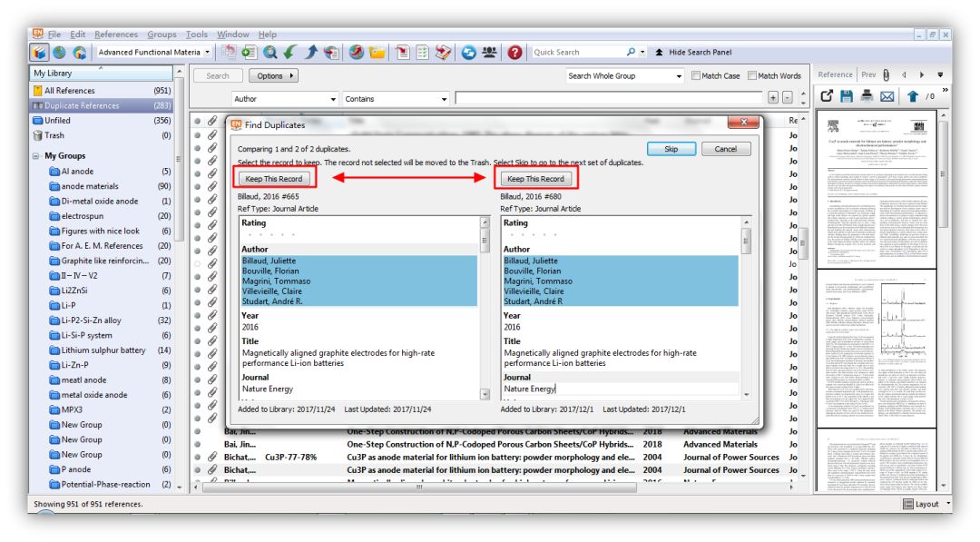Click the share library people icon
980x542 pixels.
pyautogui.click(x=489, y=53)
